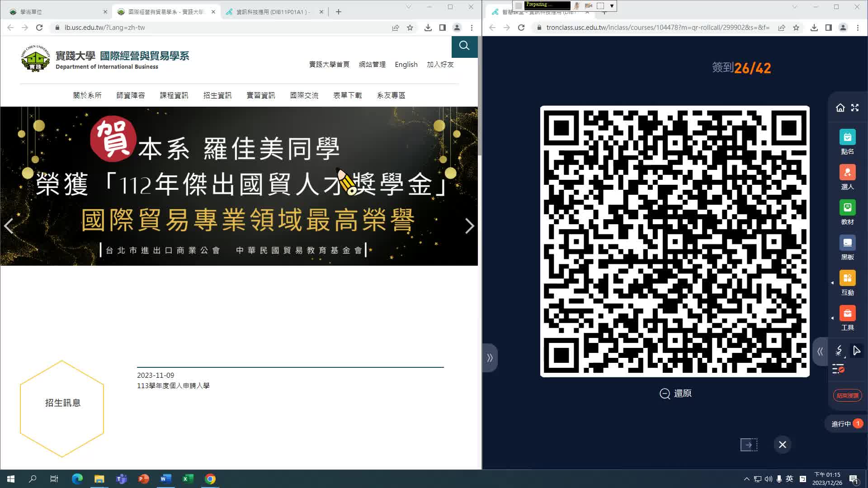Open tab search dropdown in left browser
Screen dimensions: 868x488
pos(408,7)
